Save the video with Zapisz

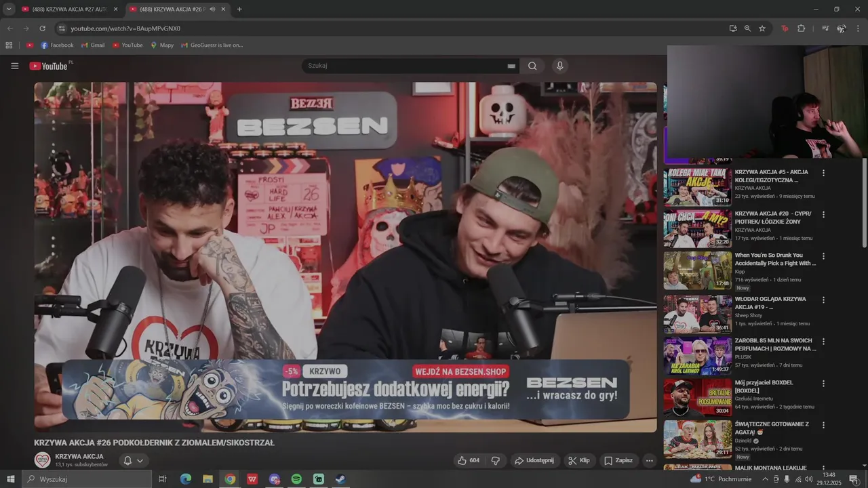pyautogui.click(x=618, y=460)
